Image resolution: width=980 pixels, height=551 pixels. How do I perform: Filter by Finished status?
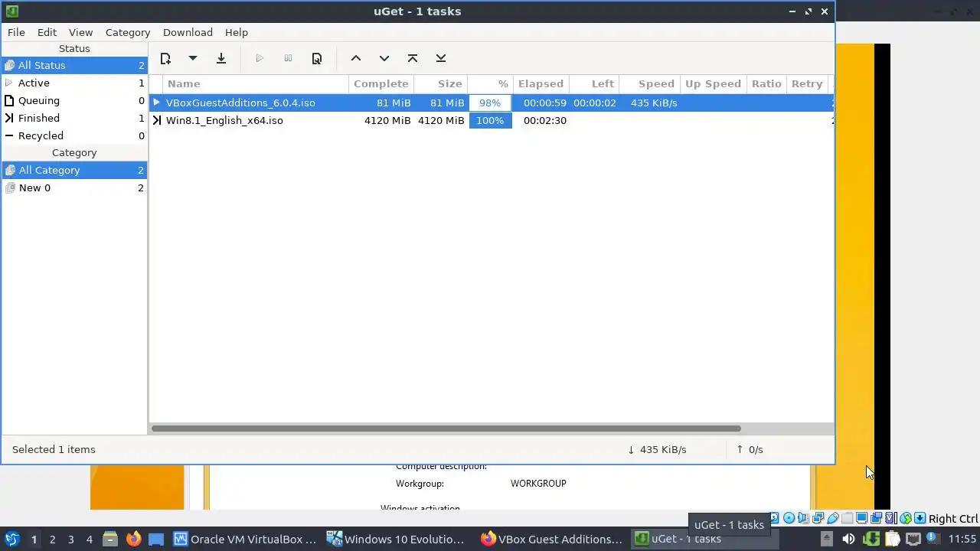tap(74, 118)
